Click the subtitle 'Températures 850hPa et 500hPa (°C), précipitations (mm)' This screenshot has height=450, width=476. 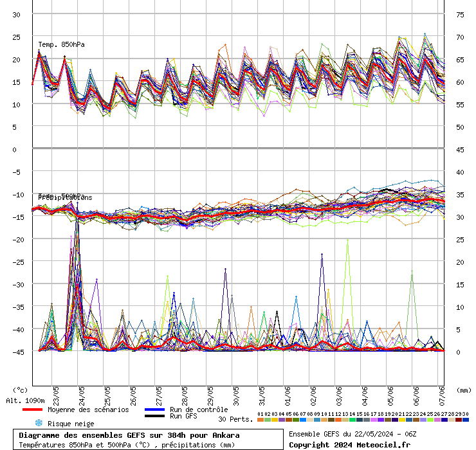click(127, 445)
